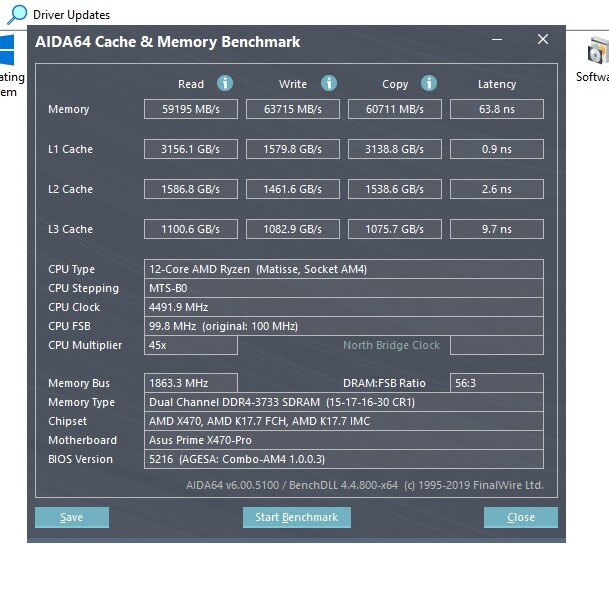Select Memory copy value 60711 MB/s
The image size is (609, 590).
click(x=395, y=109)
